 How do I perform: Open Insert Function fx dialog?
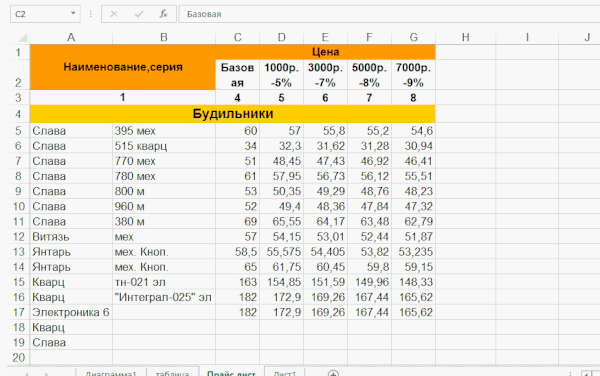(163, 14)
